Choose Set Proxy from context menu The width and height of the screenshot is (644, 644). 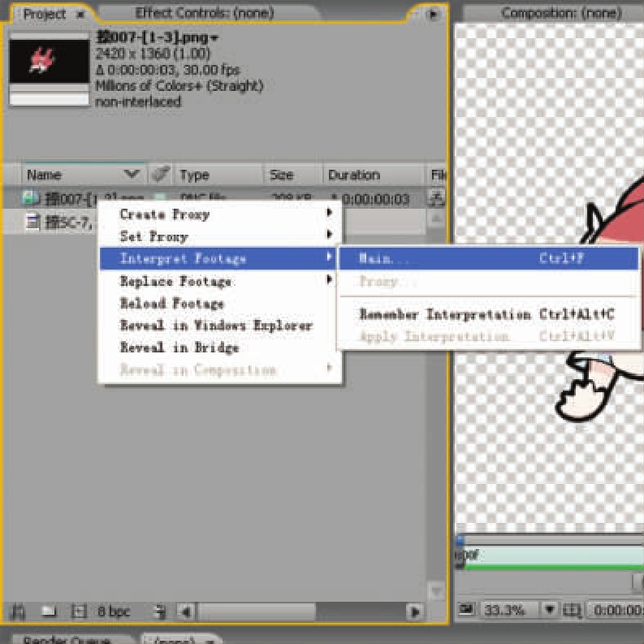point(220,236)
